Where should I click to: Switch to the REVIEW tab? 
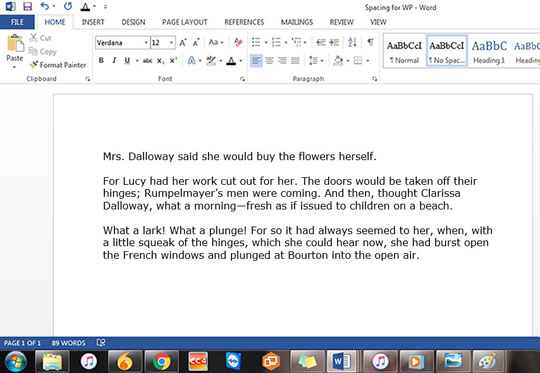(x=341, y=22)
